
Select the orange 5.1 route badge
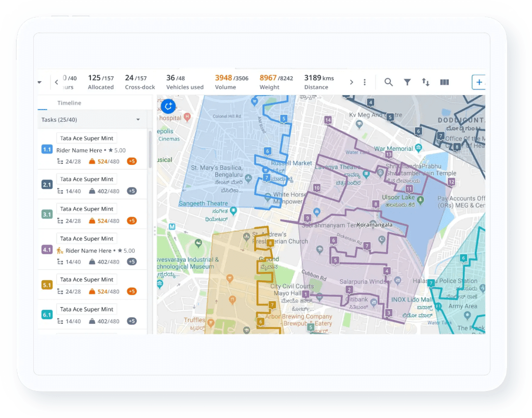pyautogui.click(x=47, y=284)
